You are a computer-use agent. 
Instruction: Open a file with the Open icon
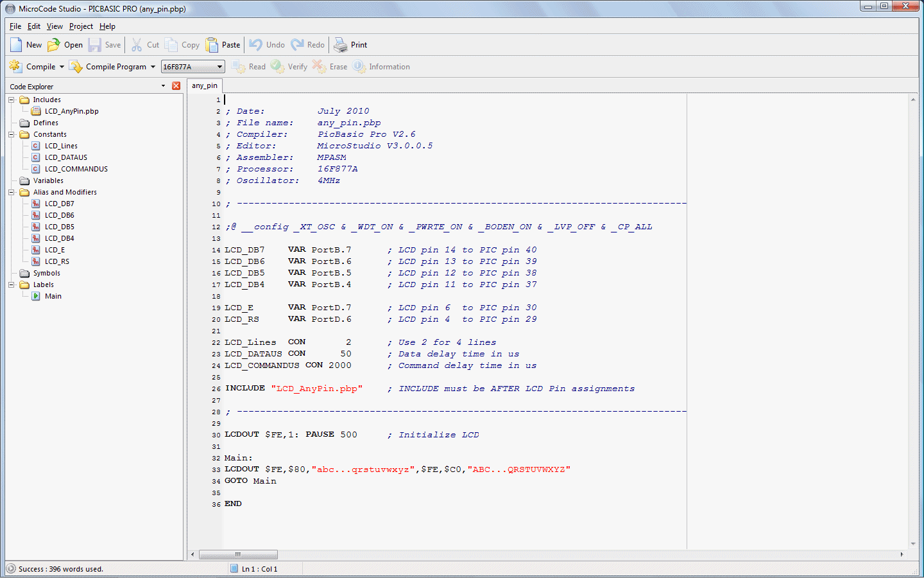(x=54, y=45)
